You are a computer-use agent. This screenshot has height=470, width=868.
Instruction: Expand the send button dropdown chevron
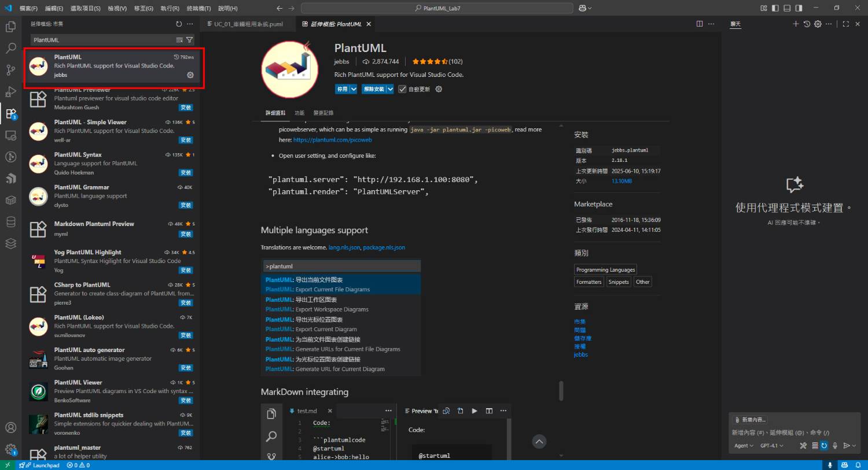click(854, 446)
